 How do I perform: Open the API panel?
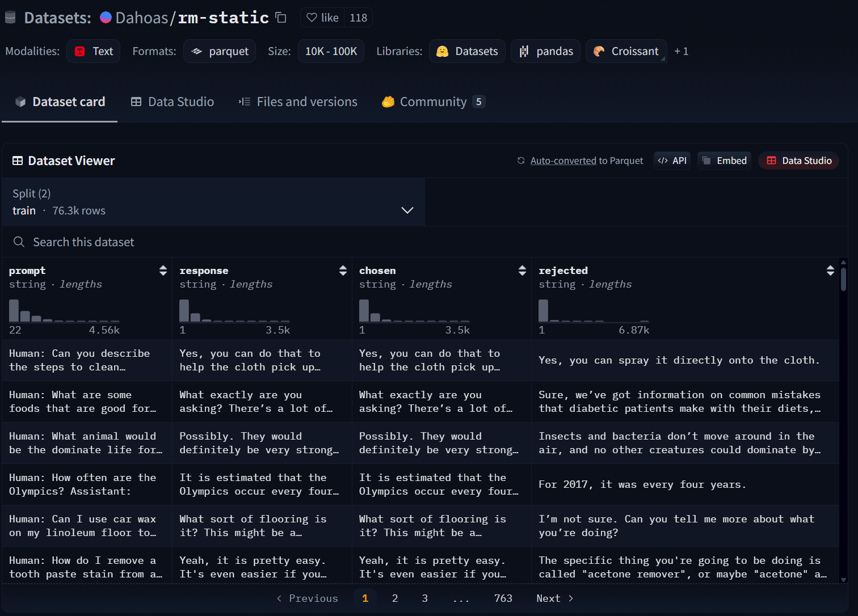pyautogui.click(x=672, y=161)
